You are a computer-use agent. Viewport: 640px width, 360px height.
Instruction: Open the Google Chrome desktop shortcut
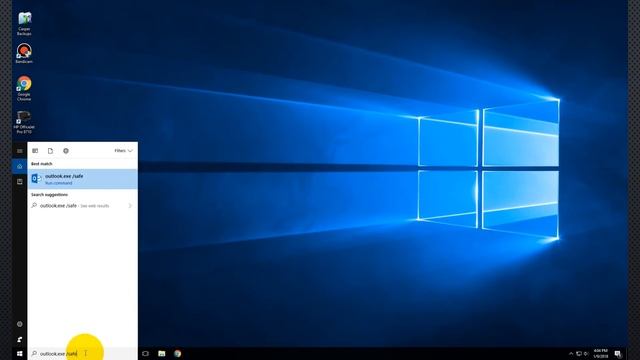24,88
